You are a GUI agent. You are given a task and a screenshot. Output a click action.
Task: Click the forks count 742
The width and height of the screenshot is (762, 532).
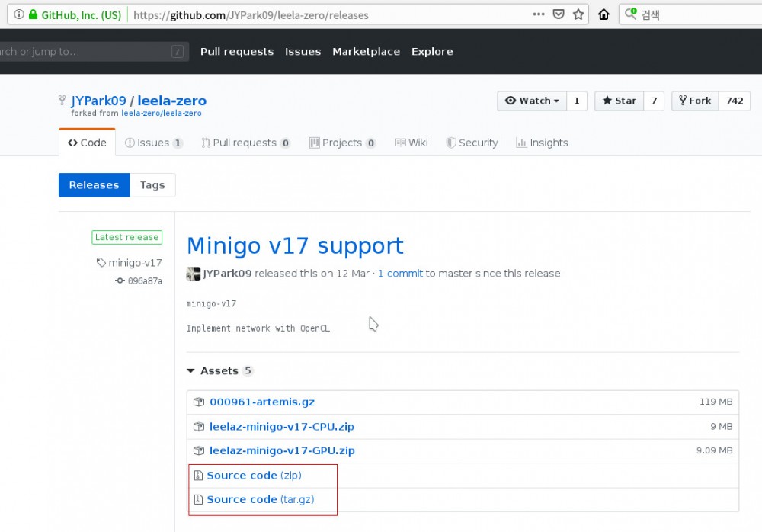pos(735,101)
